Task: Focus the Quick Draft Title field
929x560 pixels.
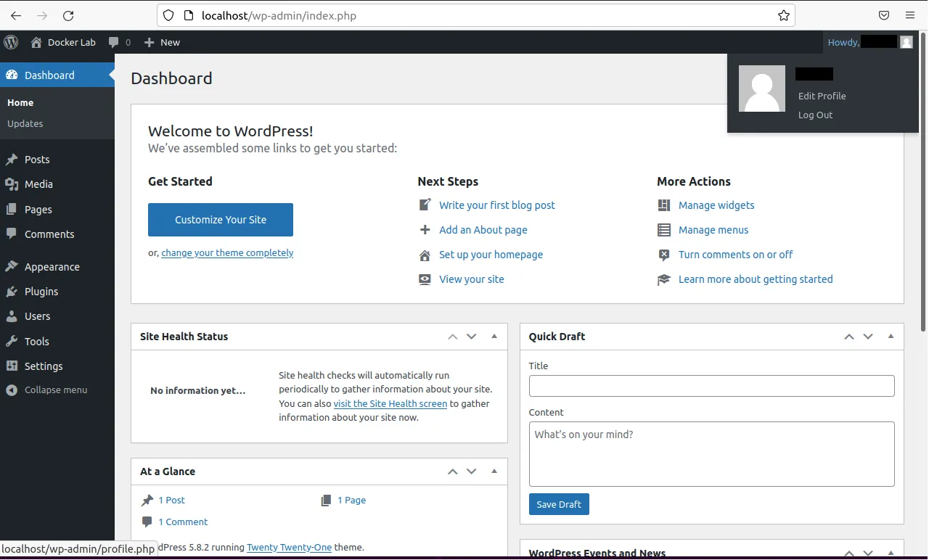Action: coord(711,386)
